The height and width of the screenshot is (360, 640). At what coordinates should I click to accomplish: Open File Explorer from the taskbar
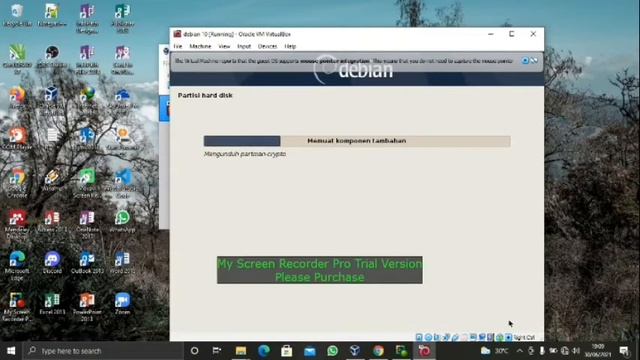pyautogui.click(x=241, y=351)
